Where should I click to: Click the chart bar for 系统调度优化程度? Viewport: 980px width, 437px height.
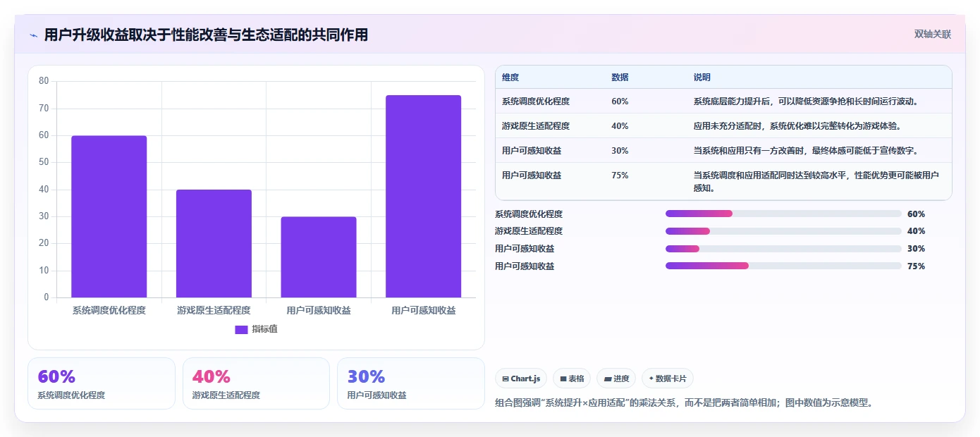[x=109, y=216]
